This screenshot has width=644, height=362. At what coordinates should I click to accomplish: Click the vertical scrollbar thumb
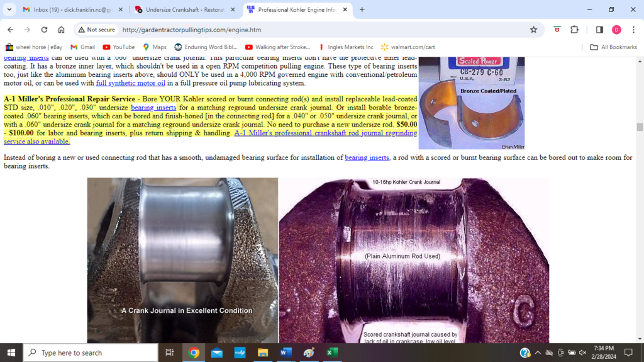coord(640,127)
